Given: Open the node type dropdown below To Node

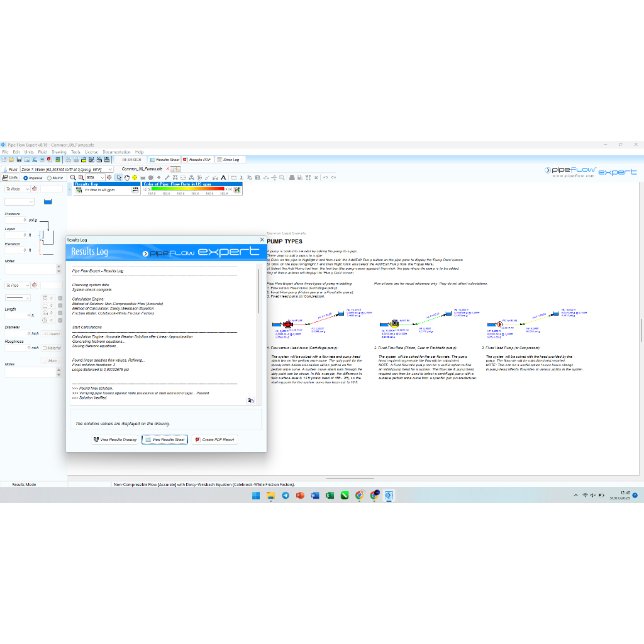Looking at the screenshot, I should (19, 202).
